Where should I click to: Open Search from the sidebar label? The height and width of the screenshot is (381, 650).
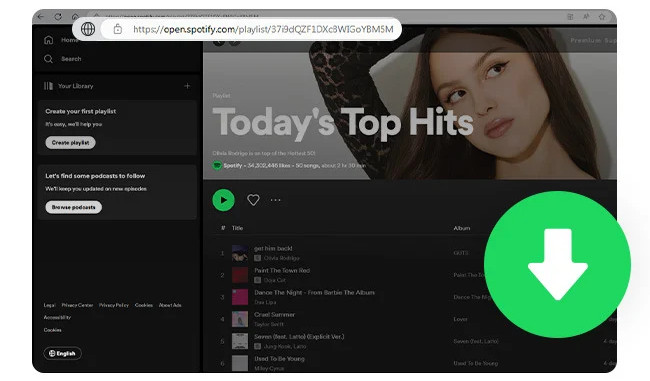(71, 59)
